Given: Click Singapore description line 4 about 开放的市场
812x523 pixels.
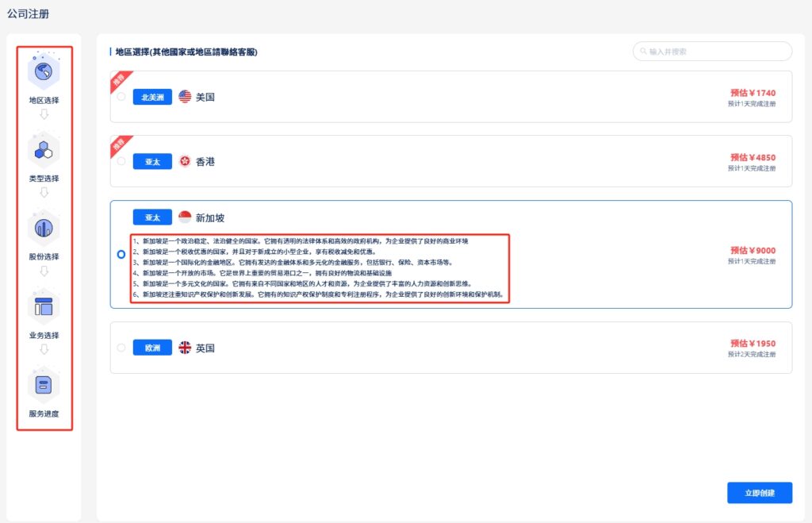Looking at the screenshot, I should click(x=262, y=273).
